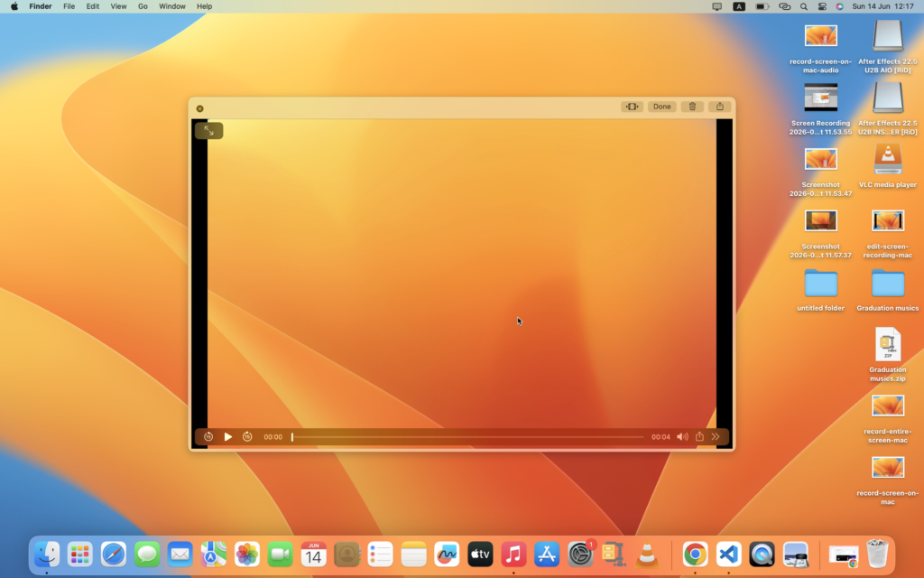
Task: Open Finder from the Dock
Action: [x=47, y=555]
